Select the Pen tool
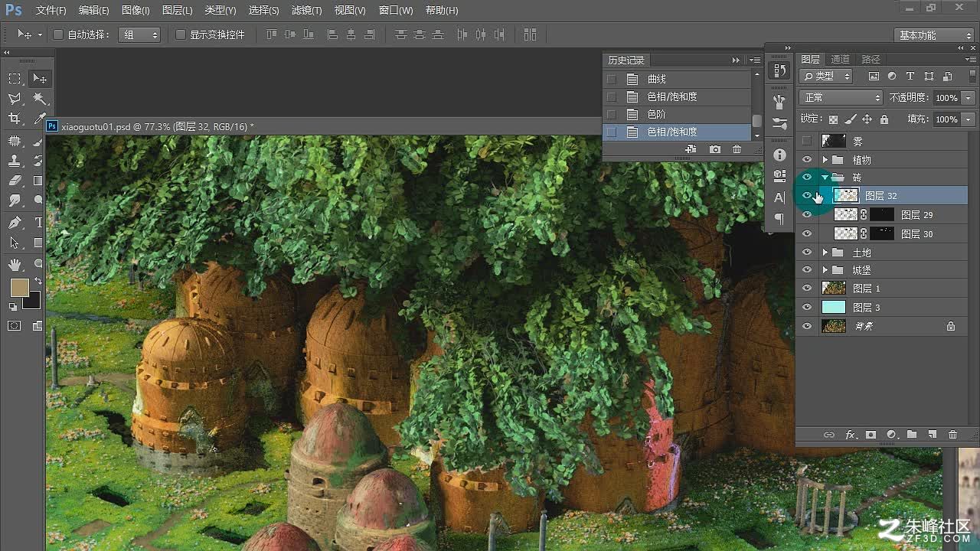 click(x=15, y=223)
